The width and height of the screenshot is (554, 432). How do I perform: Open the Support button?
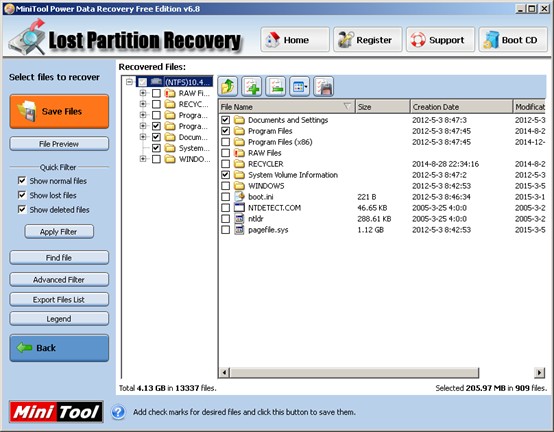[440, 40]
